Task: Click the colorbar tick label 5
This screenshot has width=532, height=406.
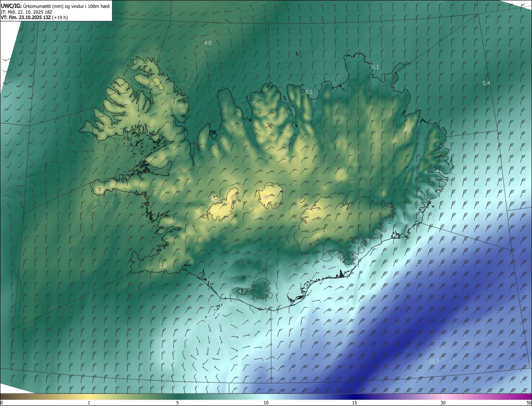Action: [x=177, y=403]
